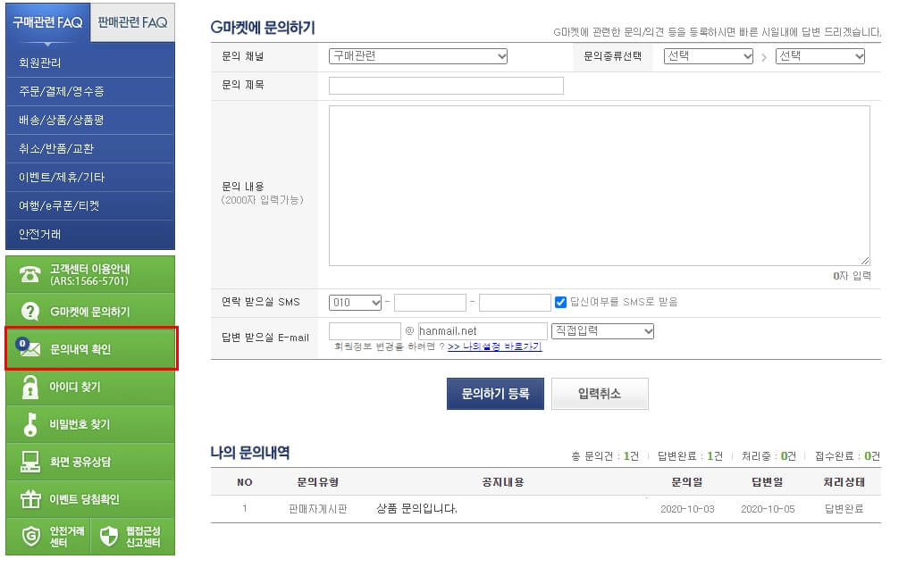Click the 화면 공유상담 text label

click(80, 462)
